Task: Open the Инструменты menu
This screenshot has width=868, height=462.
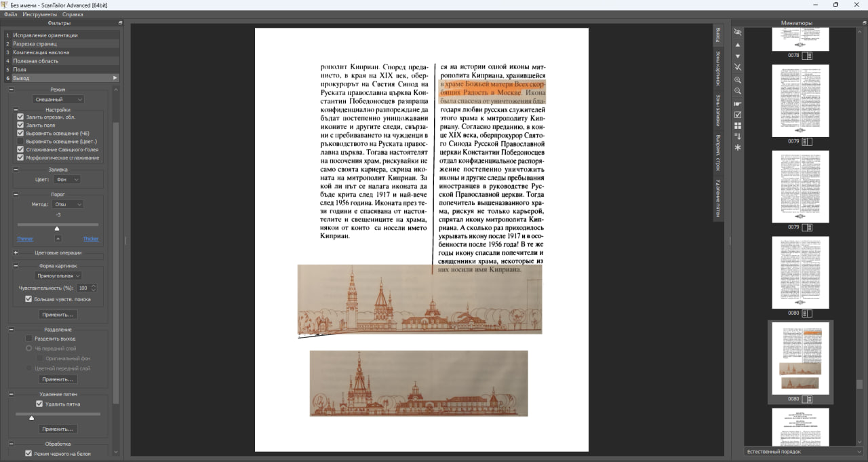Action: point(39,14)
